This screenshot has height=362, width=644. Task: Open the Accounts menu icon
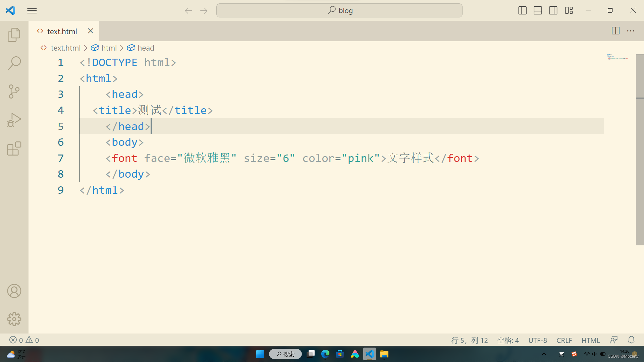pyautogui.click(x=14, y=291)
